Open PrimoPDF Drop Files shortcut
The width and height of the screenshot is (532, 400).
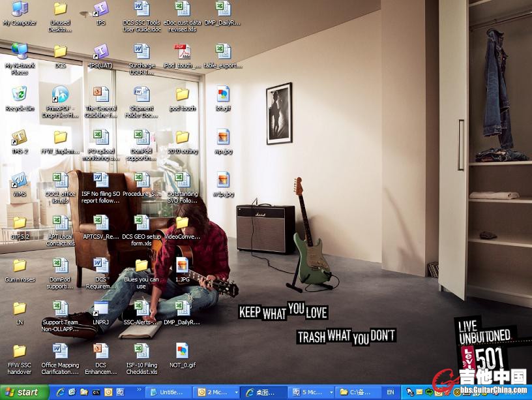pos(60,95)
